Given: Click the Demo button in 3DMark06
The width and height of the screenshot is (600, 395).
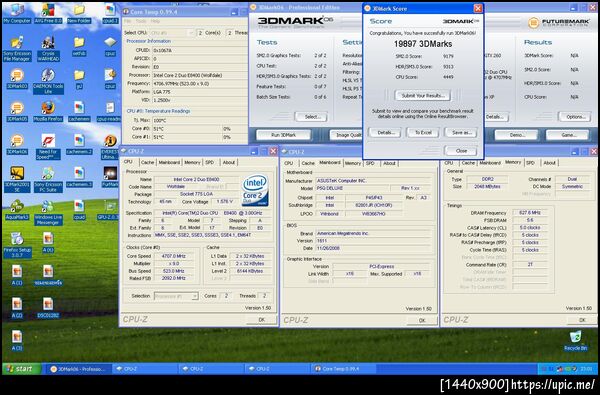Looking at the screenshot, I should click(x=516, y=135).
